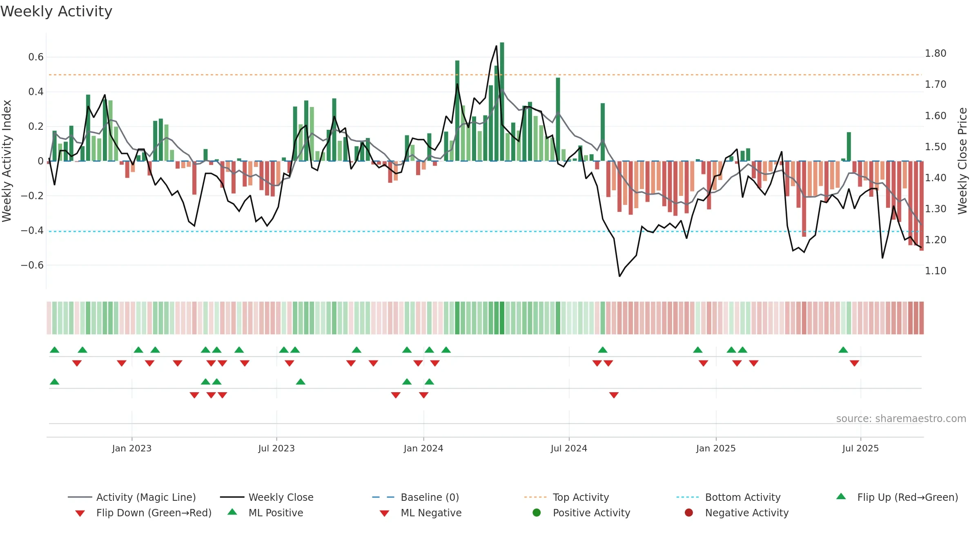
Task: Click the single green bar near Jul 2025
Action: pyautogui.click(x=849, y=147)
